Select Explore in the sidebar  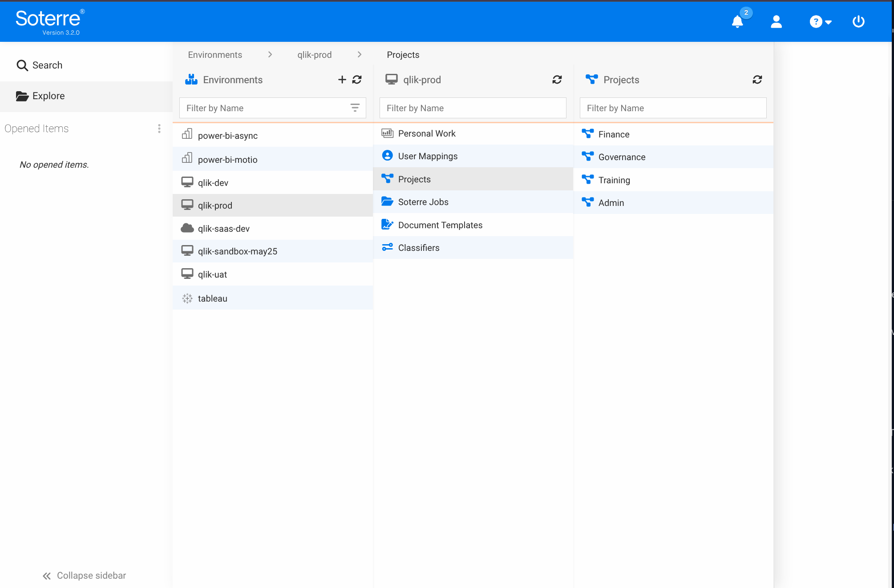coord(40,96)
